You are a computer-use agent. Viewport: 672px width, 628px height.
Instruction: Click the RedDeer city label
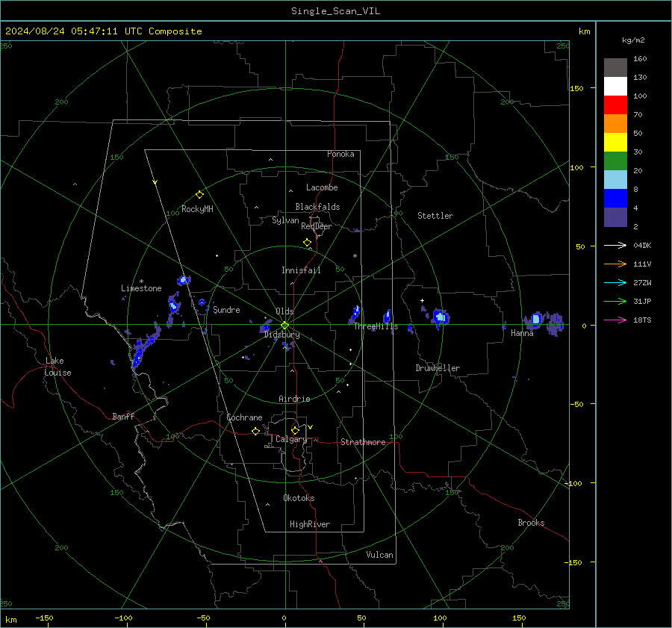click(317, 226)
